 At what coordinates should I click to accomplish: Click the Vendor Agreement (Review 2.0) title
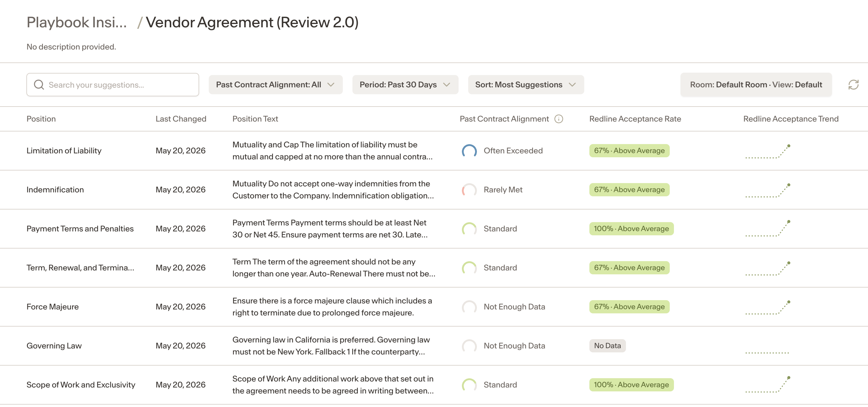(252, 22)
